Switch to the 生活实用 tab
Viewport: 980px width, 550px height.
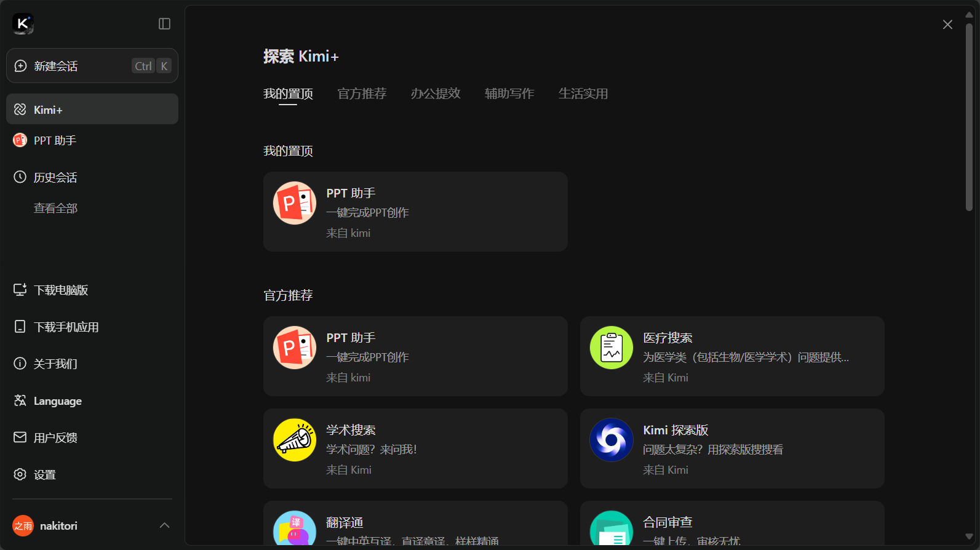click(583, 94)
